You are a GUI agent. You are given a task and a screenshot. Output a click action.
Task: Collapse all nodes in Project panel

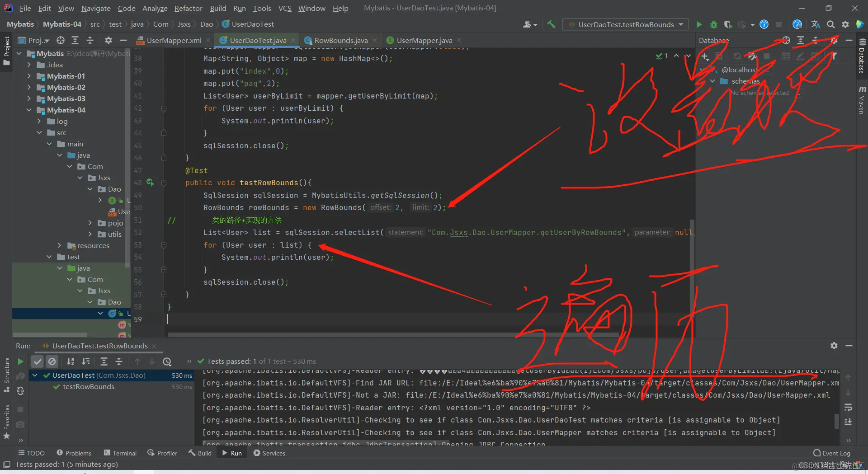(90, 40)
